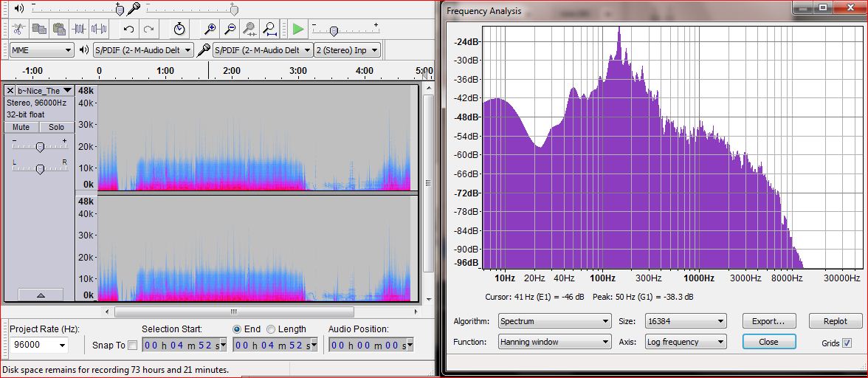Fit whole project in window icon

pyautogui.click(x=269, y=29)
